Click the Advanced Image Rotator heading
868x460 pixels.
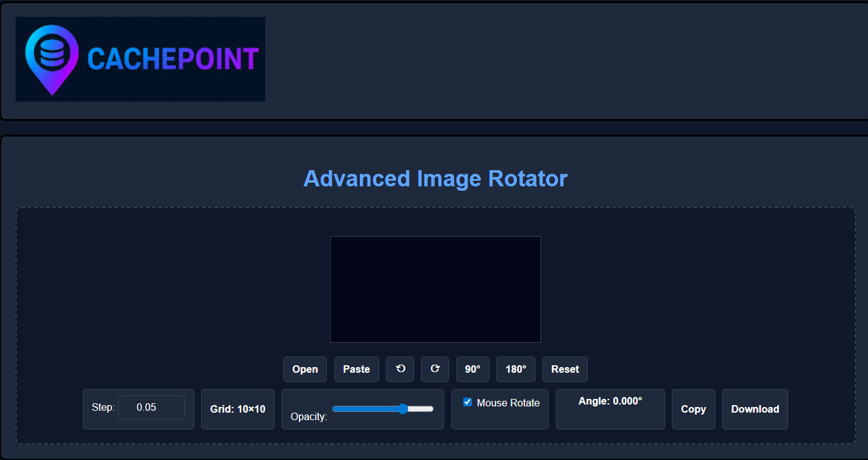435,178
